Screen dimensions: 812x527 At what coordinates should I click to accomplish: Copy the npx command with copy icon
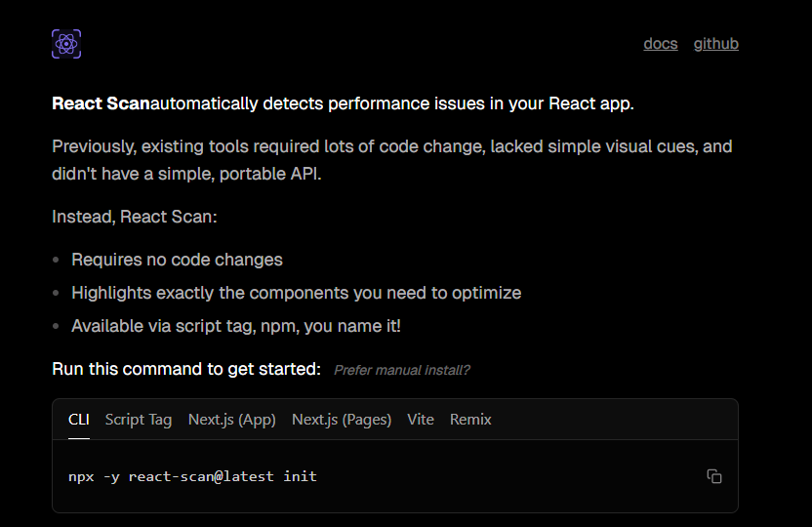coord(714,476)
